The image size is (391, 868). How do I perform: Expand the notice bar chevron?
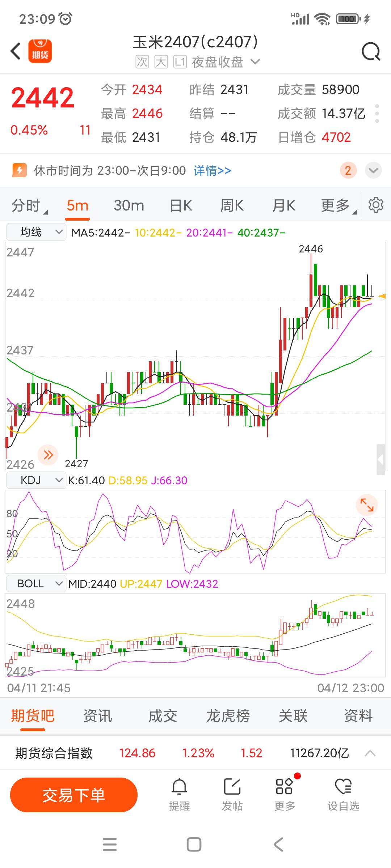click(x=373, y=170)
